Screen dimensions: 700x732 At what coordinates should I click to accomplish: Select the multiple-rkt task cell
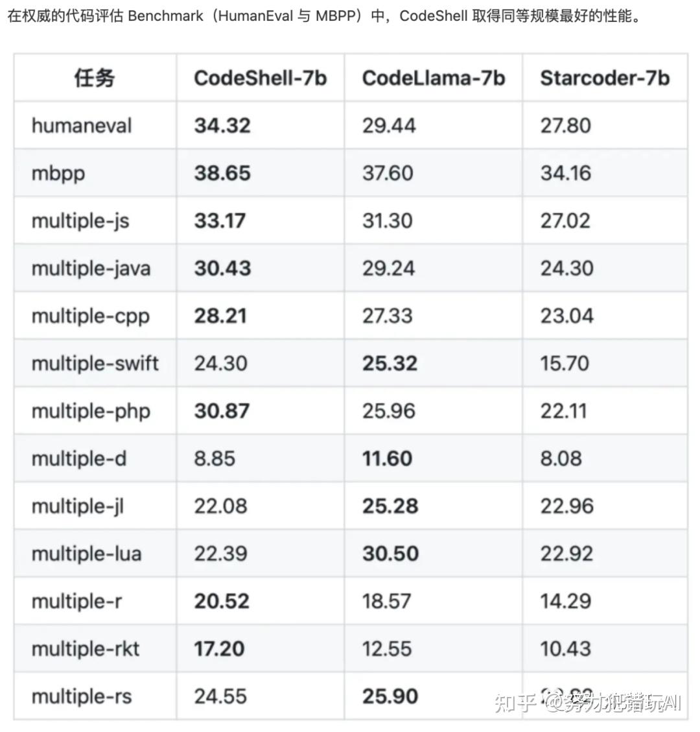click(x=86, y=648)
